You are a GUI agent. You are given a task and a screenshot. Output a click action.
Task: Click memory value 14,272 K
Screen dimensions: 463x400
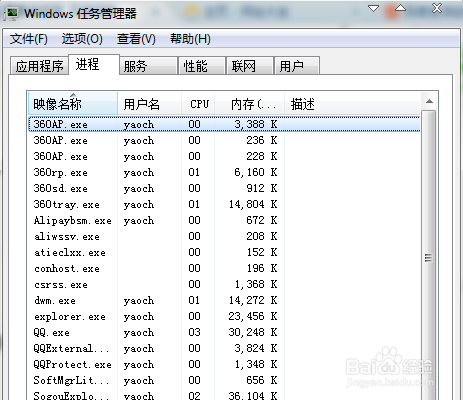tap(253, 300)
